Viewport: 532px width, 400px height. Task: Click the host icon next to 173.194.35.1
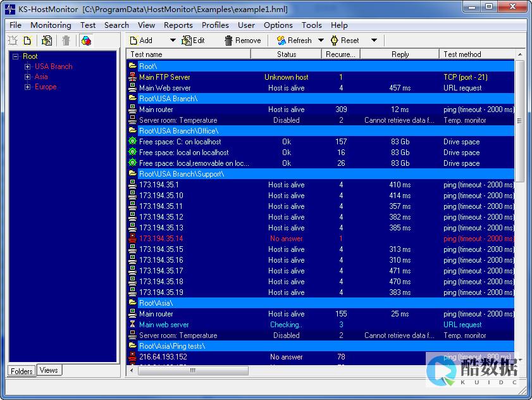click(x=132, y=184)
